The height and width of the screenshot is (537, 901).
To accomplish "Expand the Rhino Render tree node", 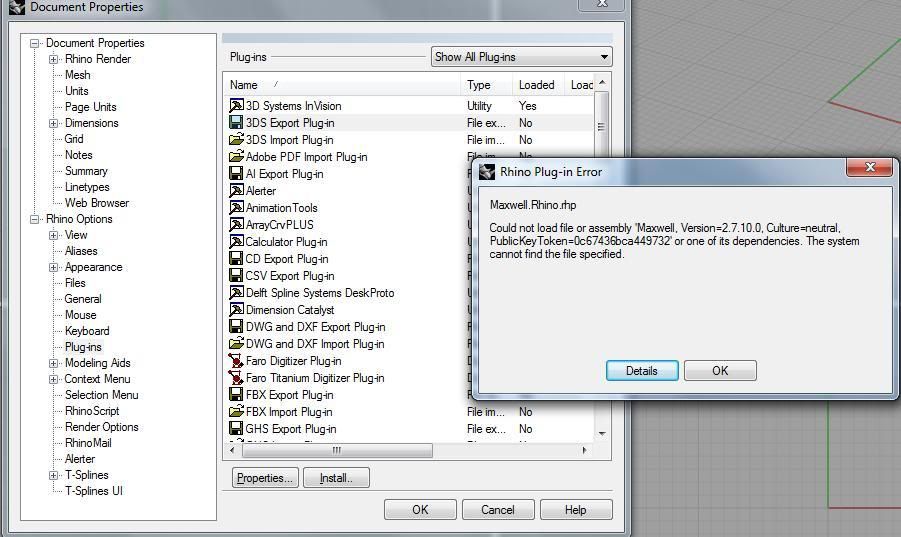I will pos(53,59).
